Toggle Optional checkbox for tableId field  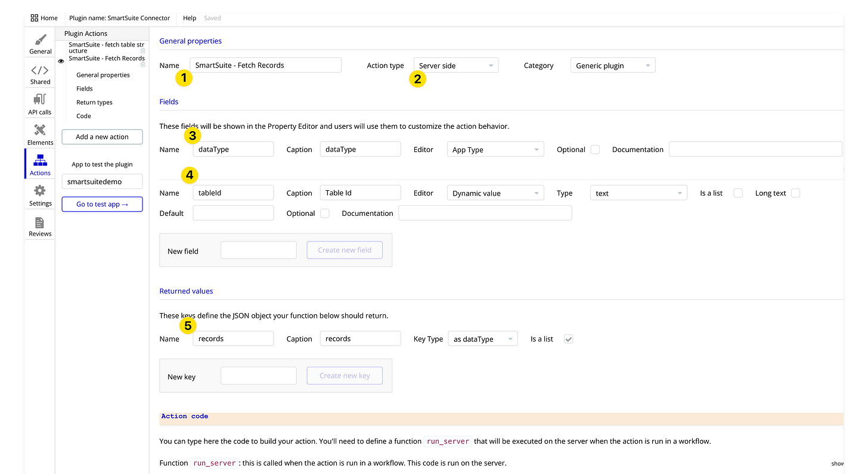coord(325,213)
